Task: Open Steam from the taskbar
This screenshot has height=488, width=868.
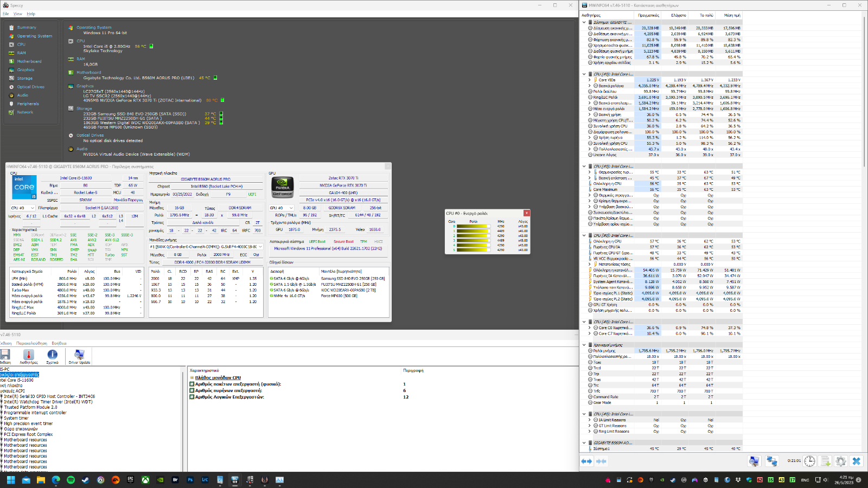Action: pyautogui.click(x=85, y=480)
